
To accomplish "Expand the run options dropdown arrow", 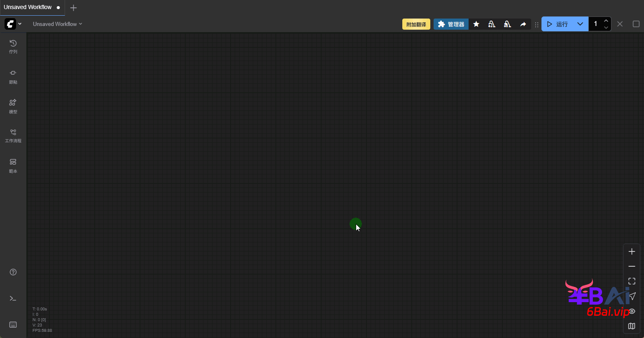I will click(580, 24).
